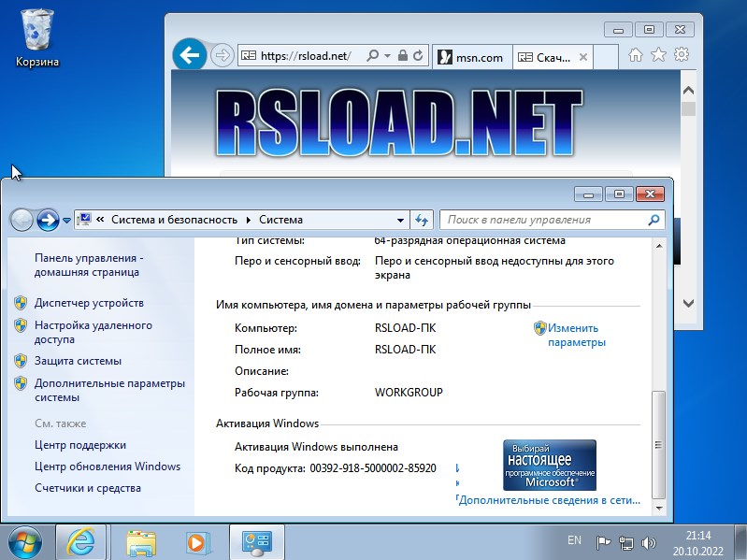Click the Home icon in Internet Explorer
This screenshot has width=747, height=560.
636,55
